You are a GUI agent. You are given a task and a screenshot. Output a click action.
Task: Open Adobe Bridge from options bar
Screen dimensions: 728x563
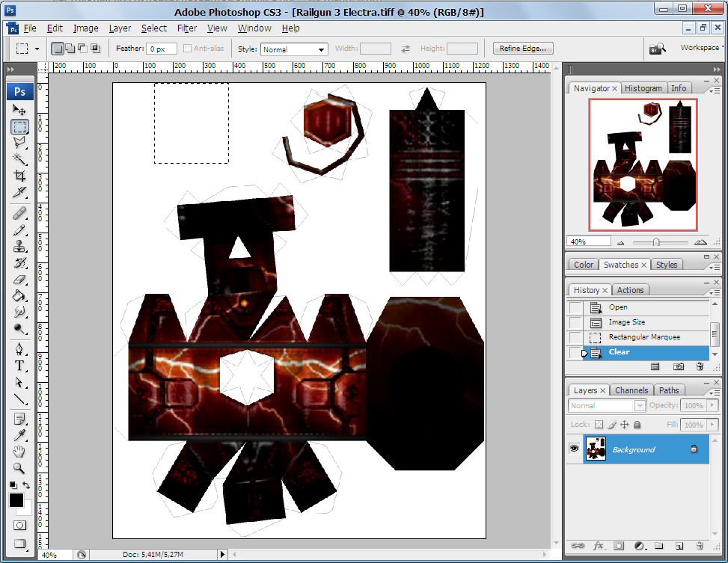point(658,49)
